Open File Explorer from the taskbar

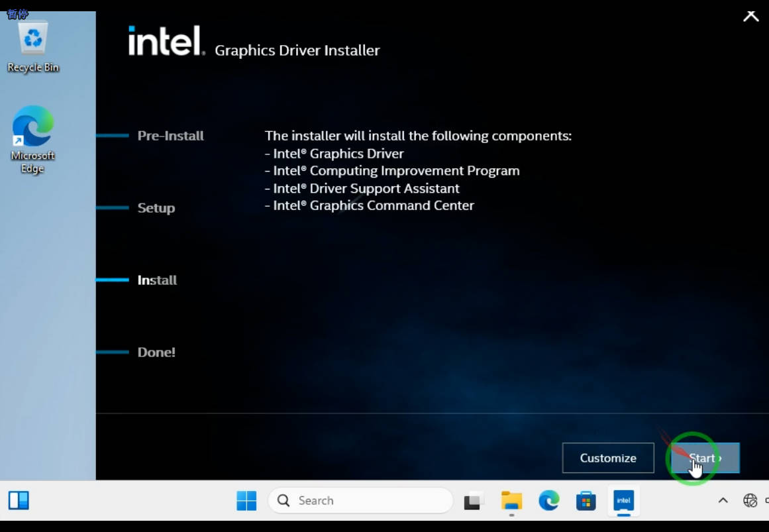[x=511, y=501]
